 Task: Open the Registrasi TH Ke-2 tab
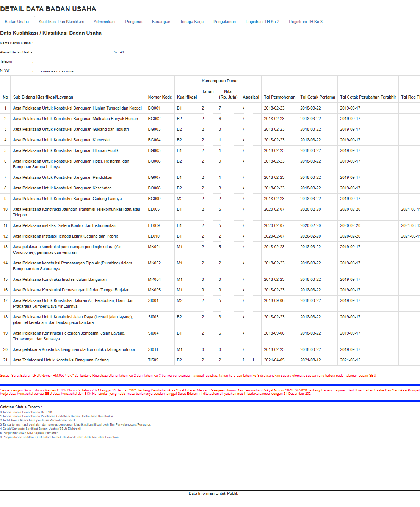tap(262, 22)
